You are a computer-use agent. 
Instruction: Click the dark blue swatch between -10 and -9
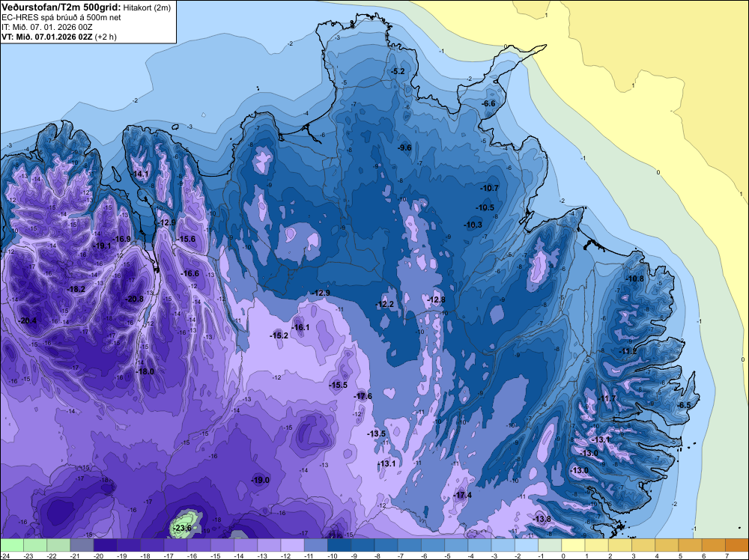339,545
